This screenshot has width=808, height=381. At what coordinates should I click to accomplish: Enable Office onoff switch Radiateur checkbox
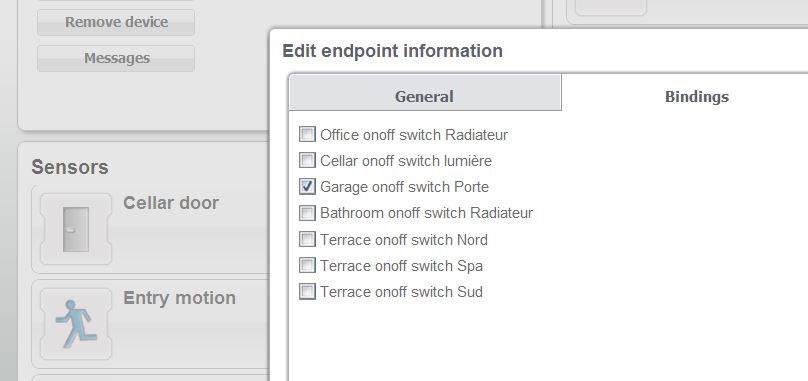[x=307, y=135]
